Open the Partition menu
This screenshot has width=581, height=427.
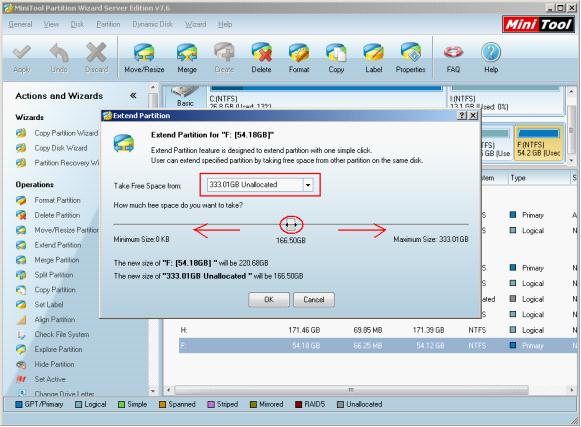(108, 24)
